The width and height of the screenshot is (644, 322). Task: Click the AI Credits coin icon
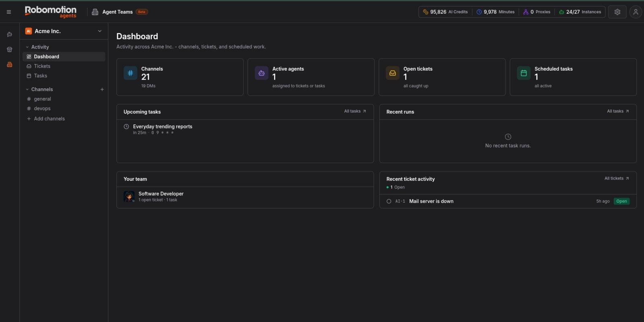[x=425, y=12]
